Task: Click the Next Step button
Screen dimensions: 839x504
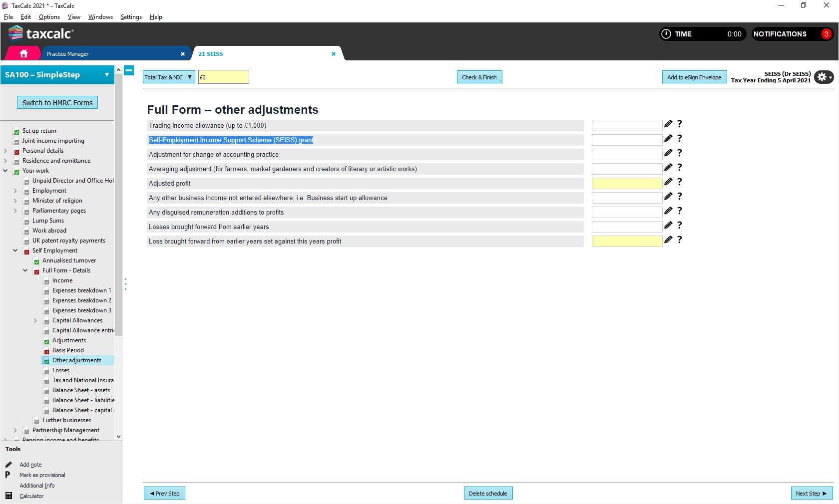Action: (x=812, y=494)
